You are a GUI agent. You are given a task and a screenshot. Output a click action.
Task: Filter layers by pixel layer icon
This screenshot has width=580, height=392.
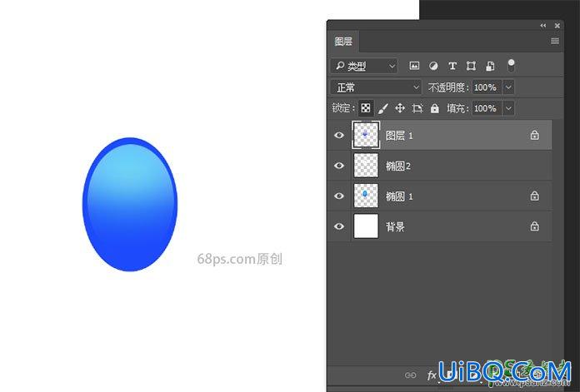(414, 66)
